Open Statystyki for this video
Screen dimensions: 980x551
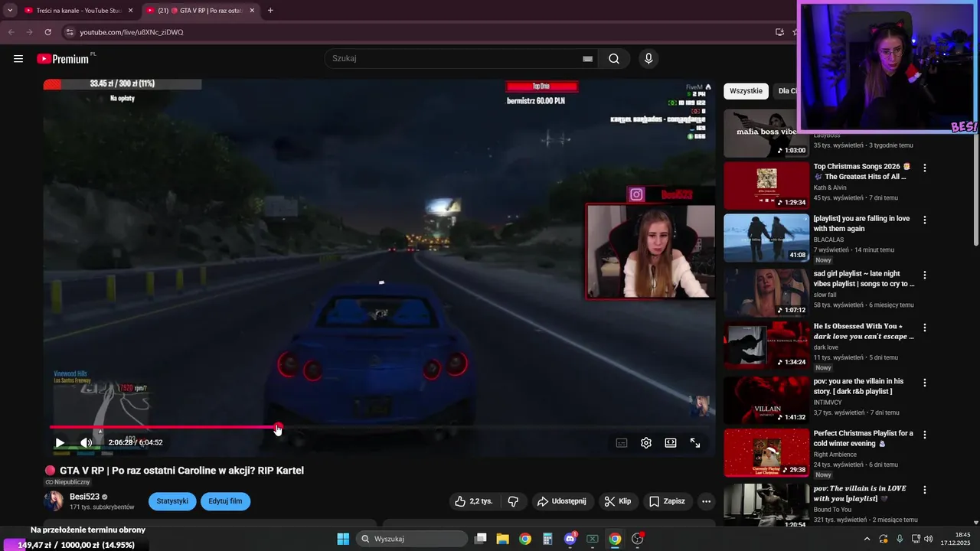point(172,501)
